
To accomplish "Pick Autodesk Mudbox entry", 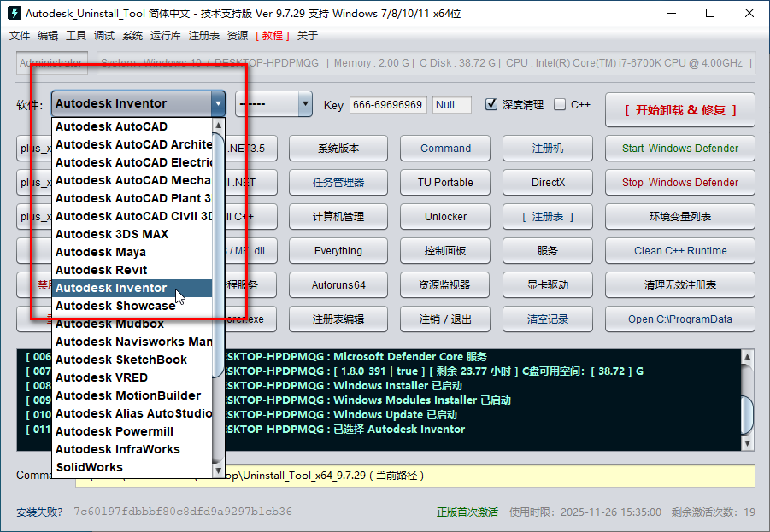I will [132, 324].
